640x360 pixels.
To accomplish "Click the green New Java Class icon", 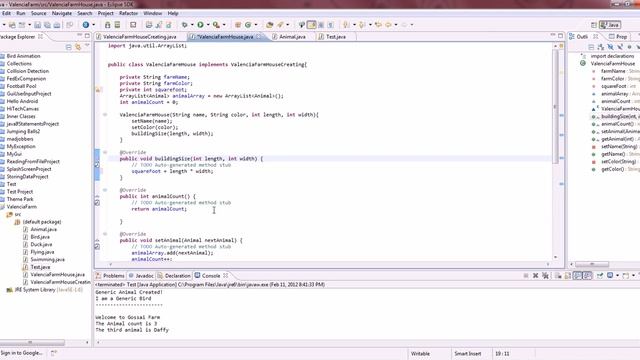I will click(x=248, y=25).
